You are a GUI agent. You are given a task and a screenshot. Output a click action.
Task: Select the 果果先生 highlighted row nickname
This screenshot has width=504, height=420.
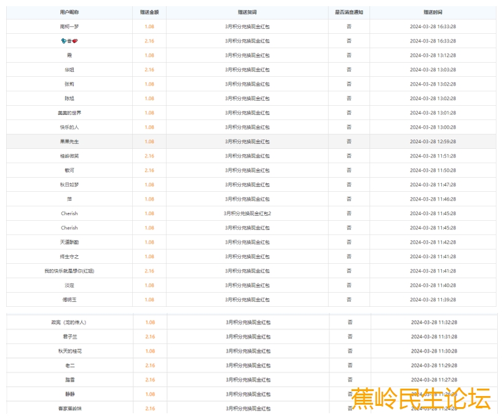click(69, 141)
